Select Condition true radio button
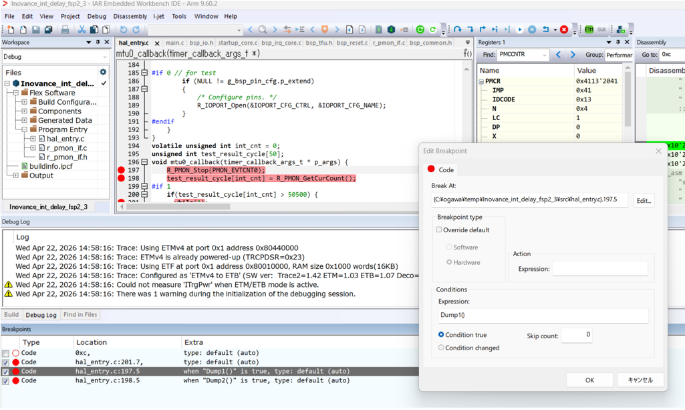Image resolution: width=685 pixels, height=410 pixels. [441, 334]
